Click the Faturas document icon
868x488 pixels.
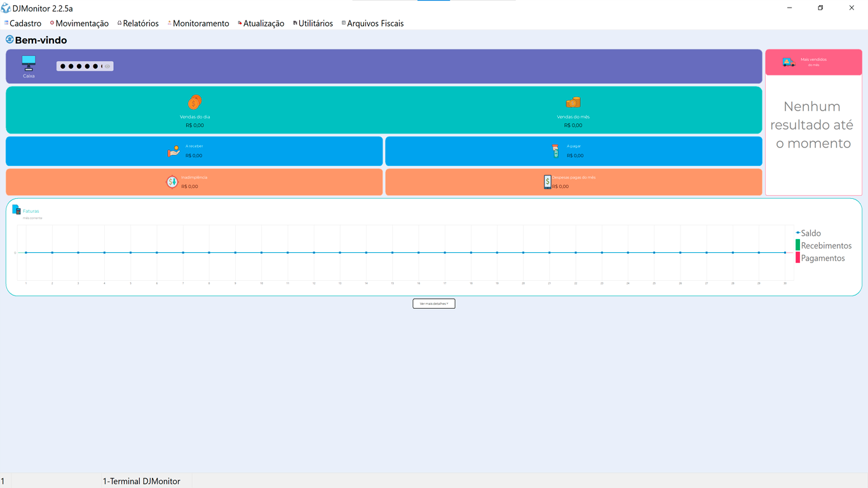[x=17, y=210]
